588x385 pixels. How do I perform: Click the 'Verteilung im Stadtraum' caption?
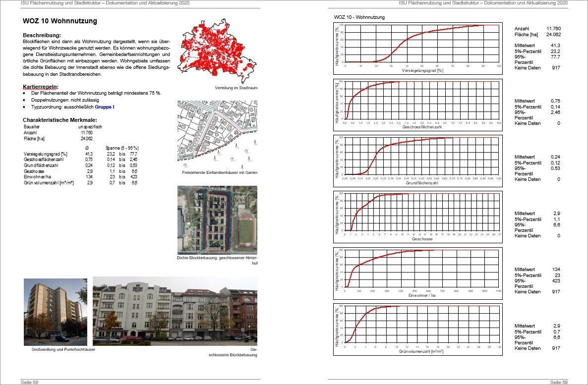pyautogui.click(x=236, y=88)
